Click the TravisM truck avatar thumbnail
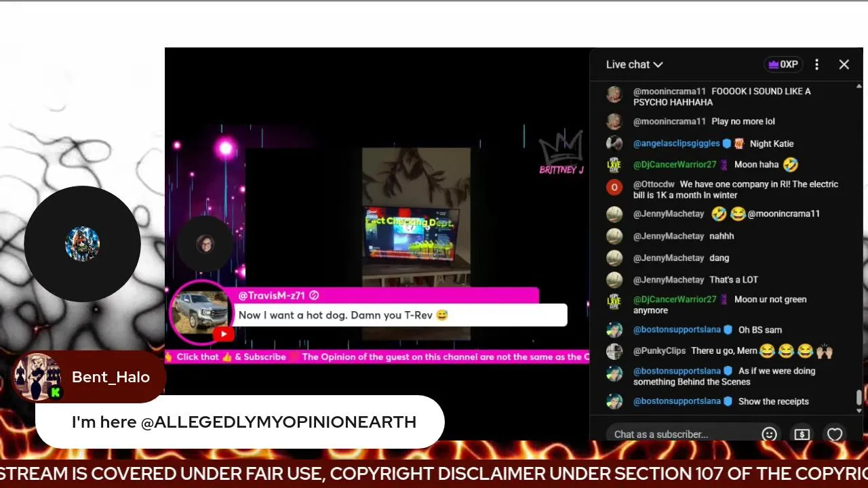The height and width of the screenshot is (488, 868). (200, 312)
